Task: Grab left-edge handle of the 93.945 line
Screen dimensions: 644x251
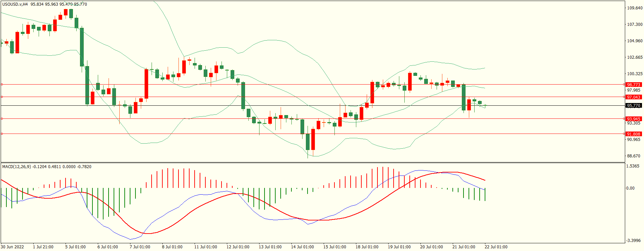Action: point(2,119)
